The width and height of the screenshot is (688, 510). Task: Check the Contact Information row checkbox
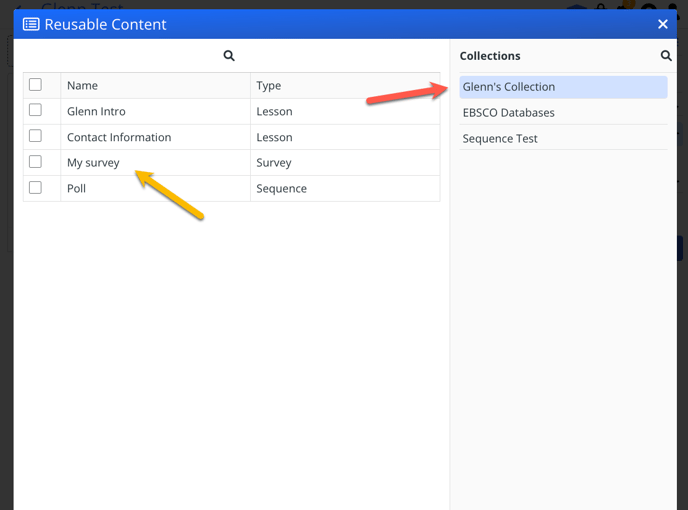(35, 136)
